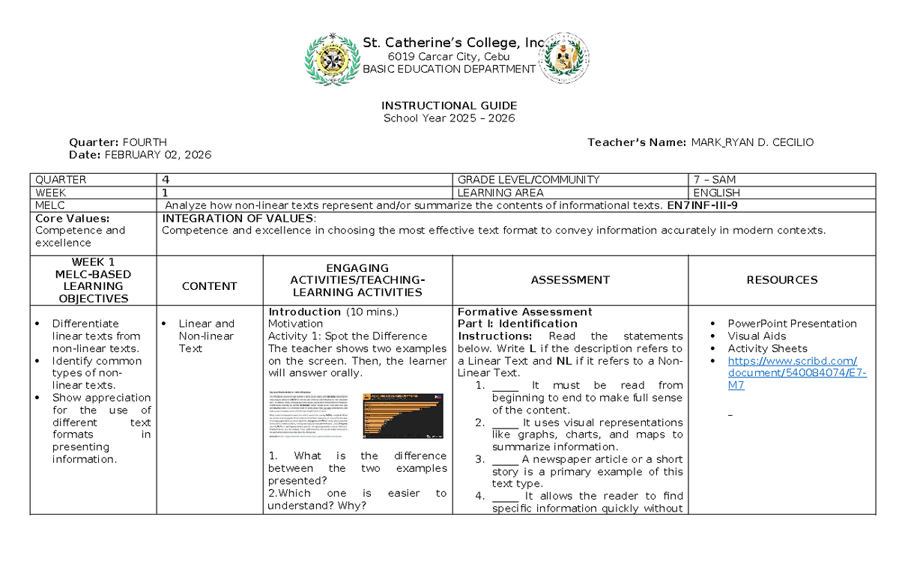Click the blank for statement 3
The width and height of the screenshot is (899, 588).
(506, 460)
